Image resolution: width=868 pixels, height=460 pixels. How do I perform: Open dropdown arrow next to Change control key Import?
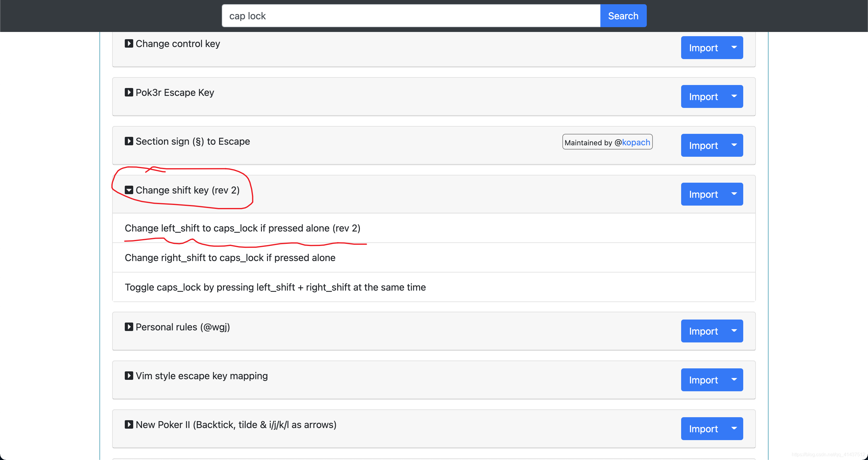[734, 48]
